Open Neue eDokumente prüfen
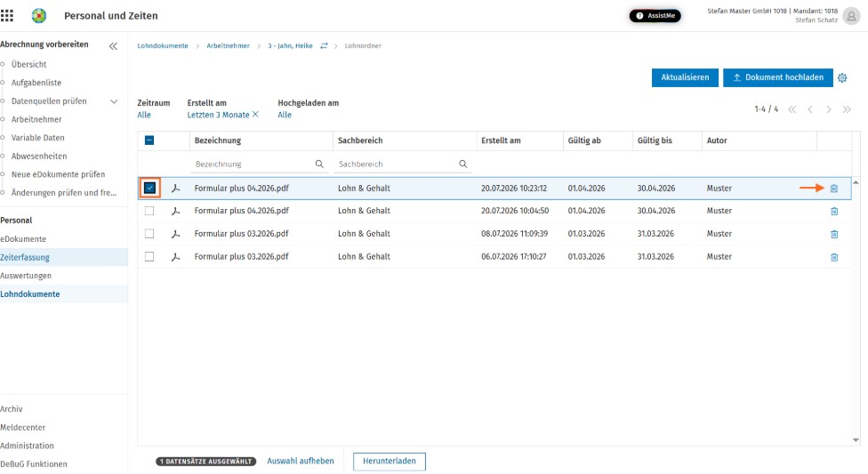This screenshot has width=868, height=474. click(x=58, y=174)
